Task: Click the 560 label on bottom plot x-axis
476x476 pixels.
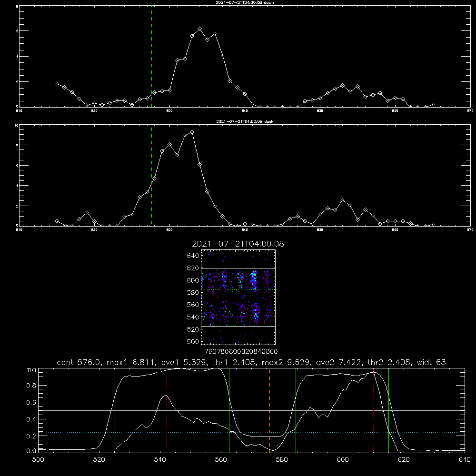Action: (x=221, y=460)
